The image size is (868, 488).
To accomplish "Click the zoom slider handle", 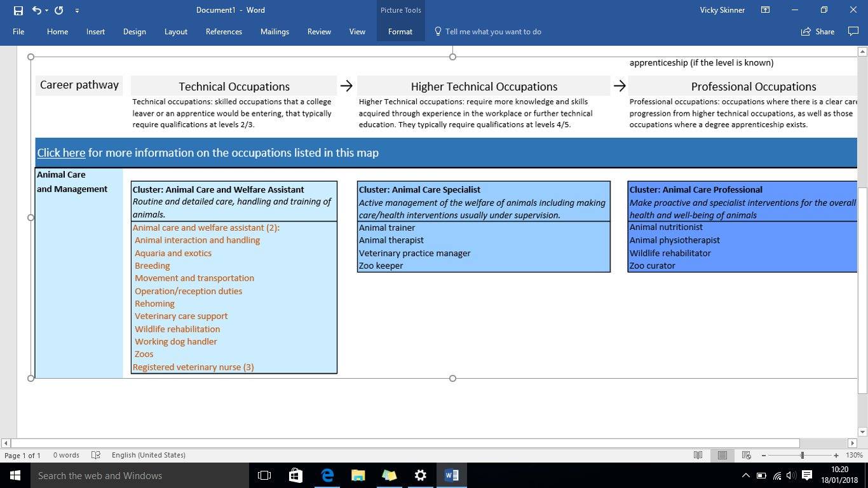I will (x=803, y=455).
